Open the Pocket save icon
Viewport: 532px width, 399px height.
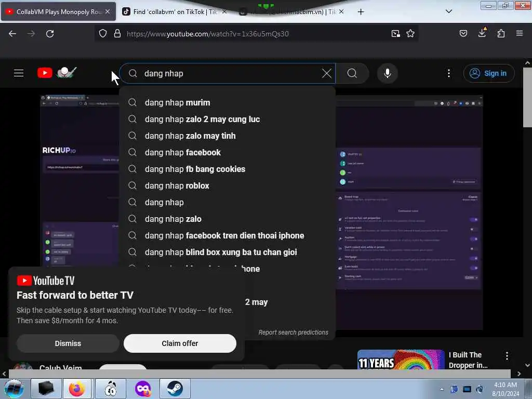[x=463, y=33]
